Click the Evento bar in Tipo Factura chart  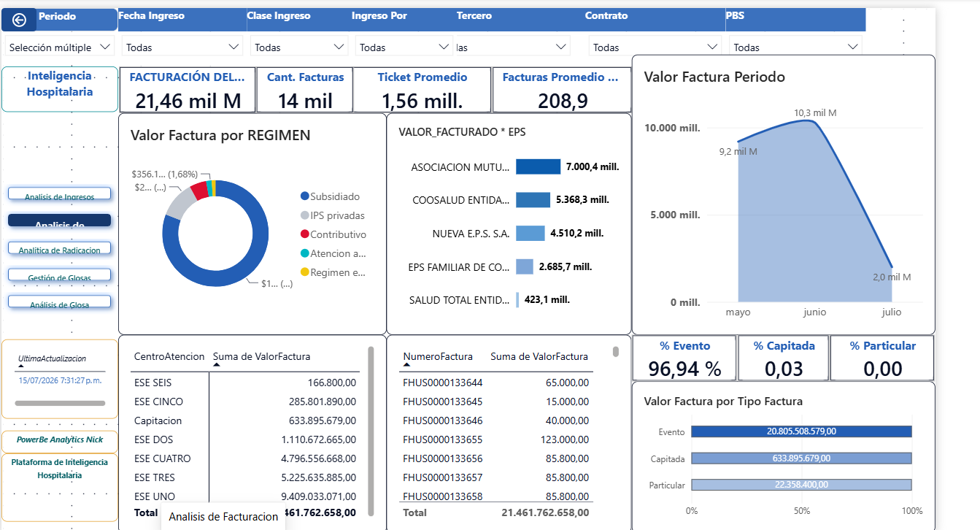tap(801, 431)
